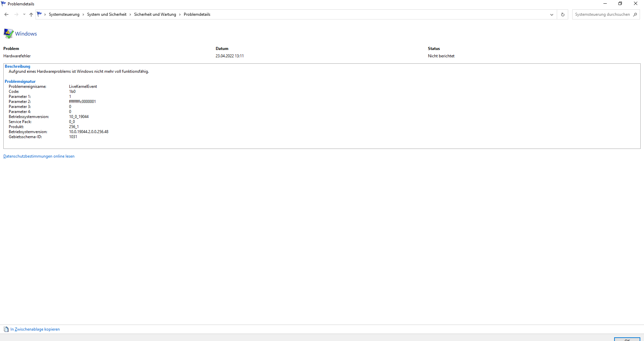Image resolution: width=644 pixels, height=341 pixels.
Task: Minimize the Problemdetails window
Action: [x=605, y=4]
